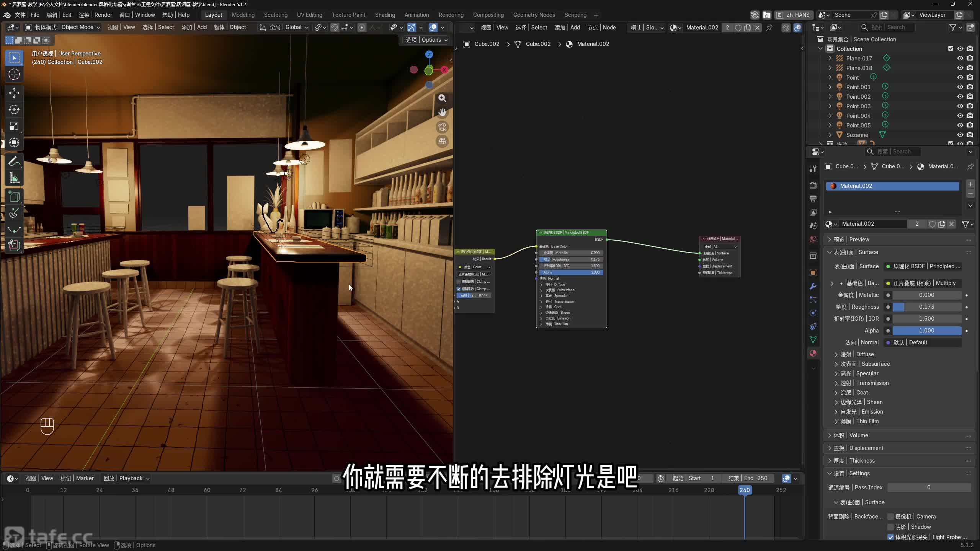Choose the Add Cube tool
The image size is (980, 551).
pyautogui.click(x=14, y=197)
